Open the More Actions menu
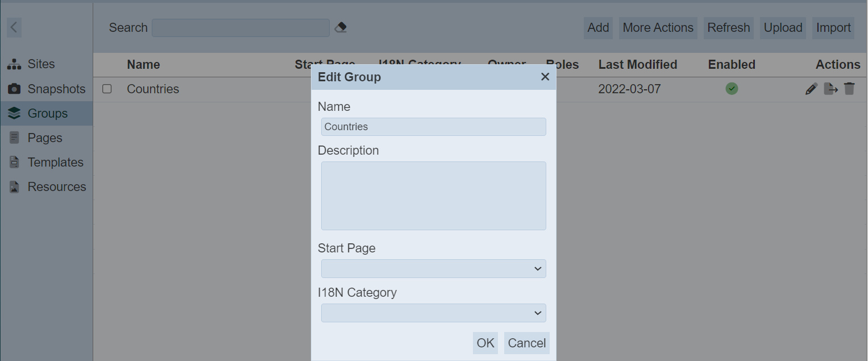 658,28
